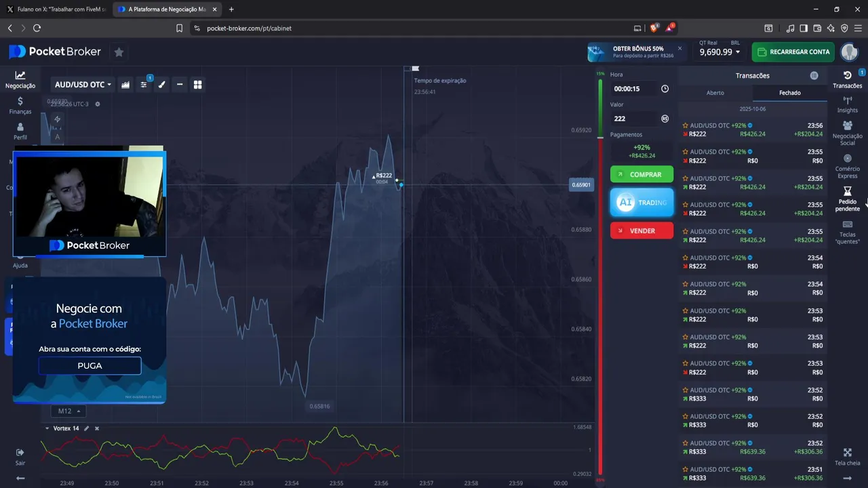The width and height of the screenshot is (868, 488).
Task: Open the 23:51 R$333 transaction row
Action: tap(753, 473)
